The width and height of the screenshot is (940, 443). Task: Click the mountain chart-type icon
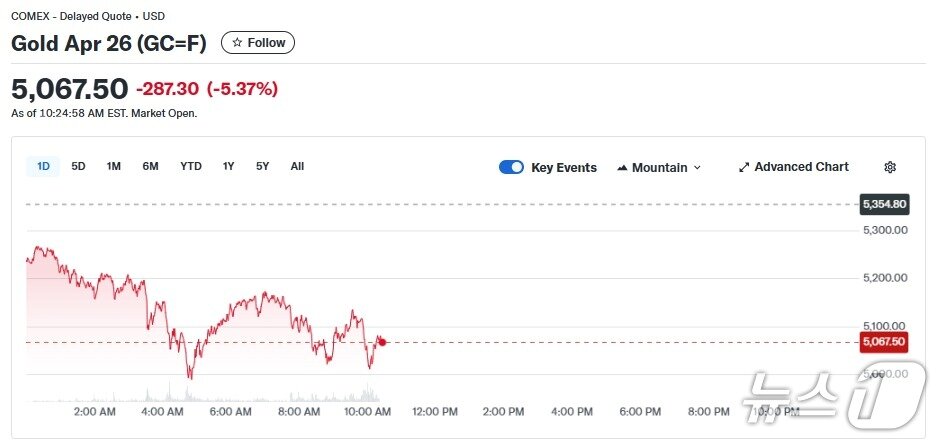tap(622, 168)
